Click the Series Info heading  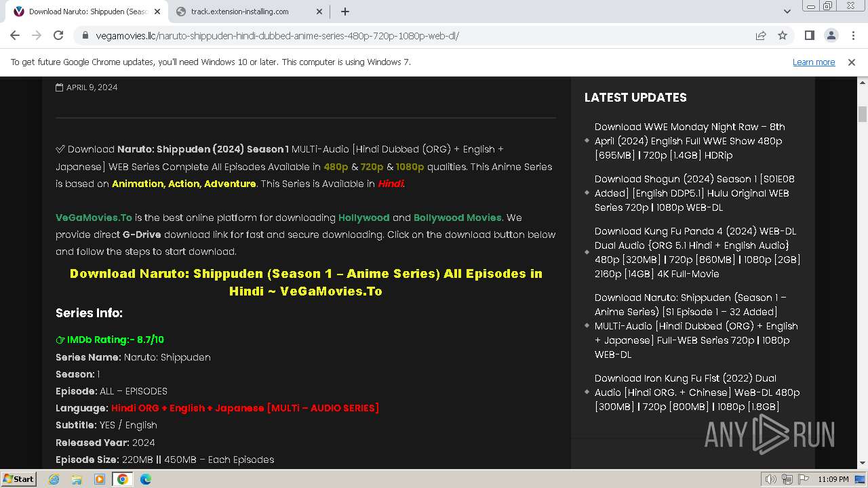[89, 313]
